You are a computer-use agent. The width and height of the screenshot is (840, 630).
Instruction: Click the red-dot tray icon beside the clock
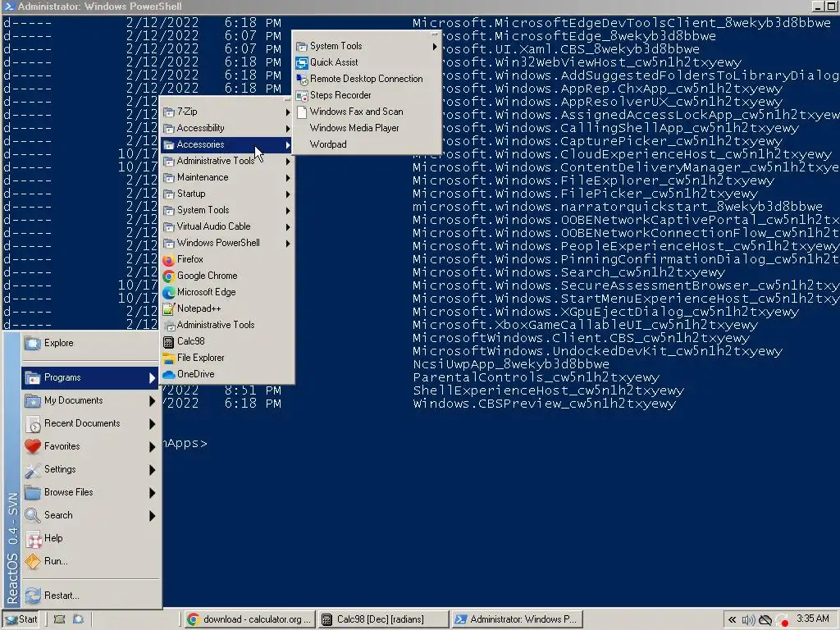[783, 620]
